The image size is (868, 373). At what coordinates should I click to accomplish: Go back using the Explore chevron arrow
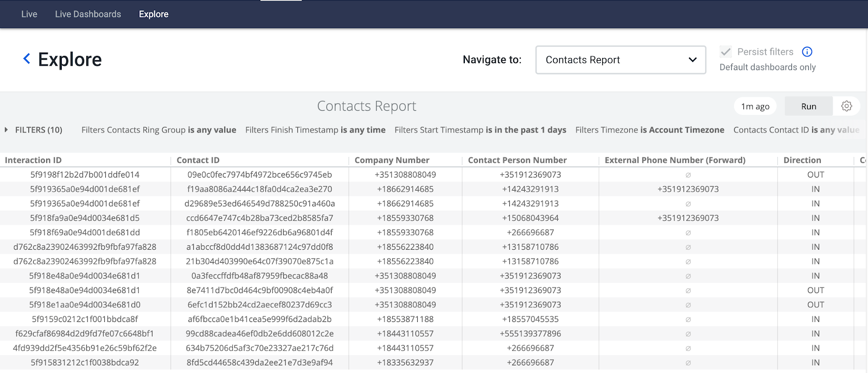[x=27, y=59]
